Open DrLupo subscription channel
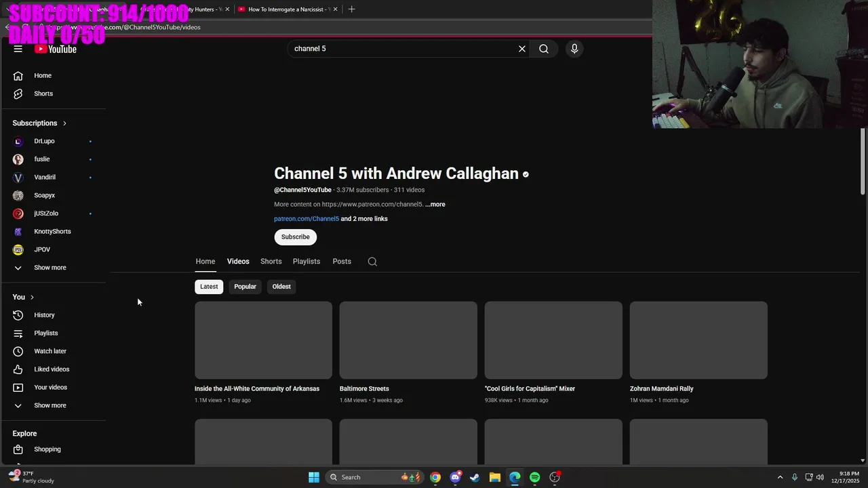 [x=54, y=141]
